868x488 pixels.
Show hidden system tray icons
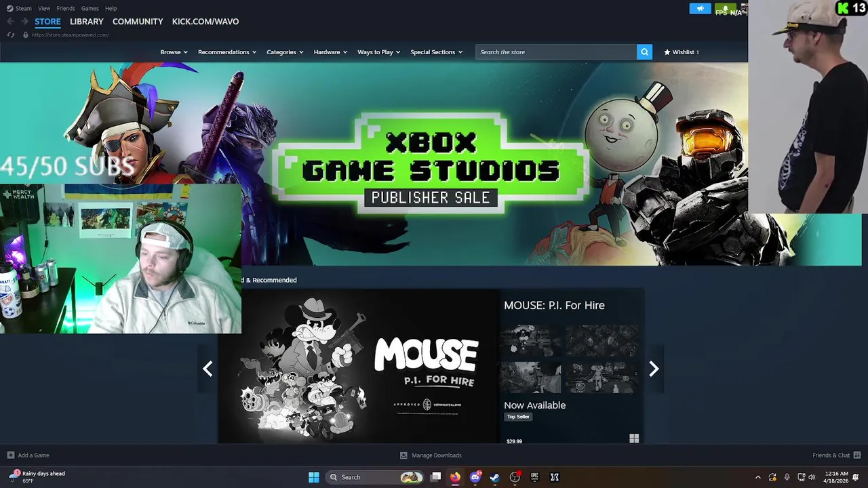click(x=758, y=477)
